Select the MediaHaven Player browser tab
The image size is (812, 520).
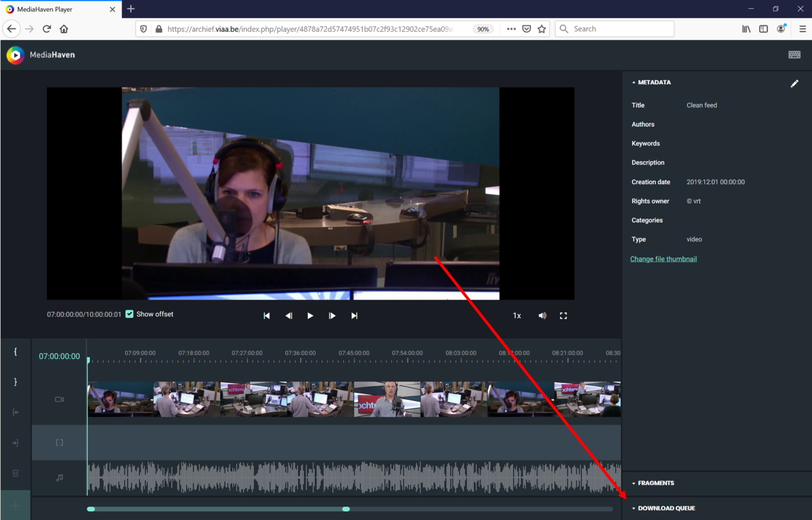(60, 9)
